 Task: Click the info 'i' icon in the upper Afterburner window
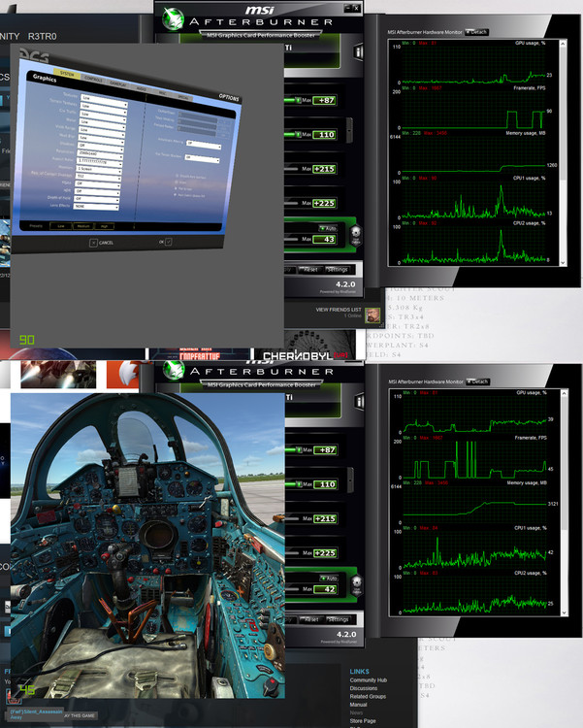[x=358, y=51]
